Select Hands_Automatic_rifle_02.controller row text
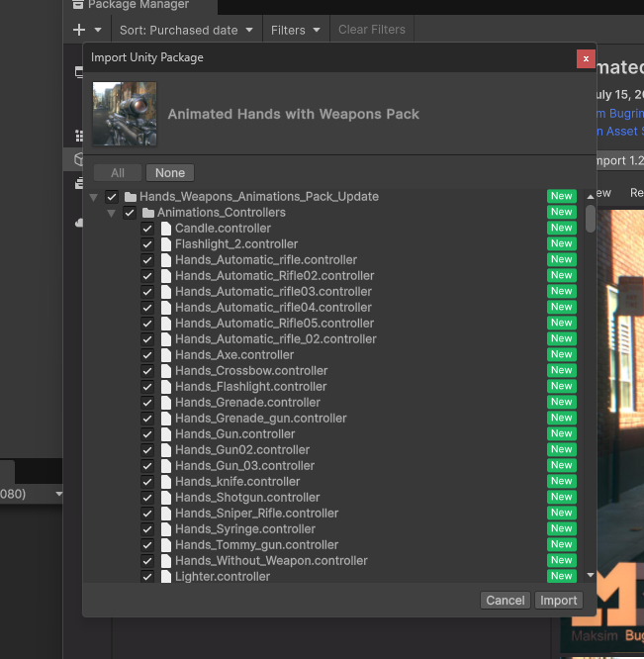Image resolution: width=644 pixels, height=659 pixels. pos(276,339)
